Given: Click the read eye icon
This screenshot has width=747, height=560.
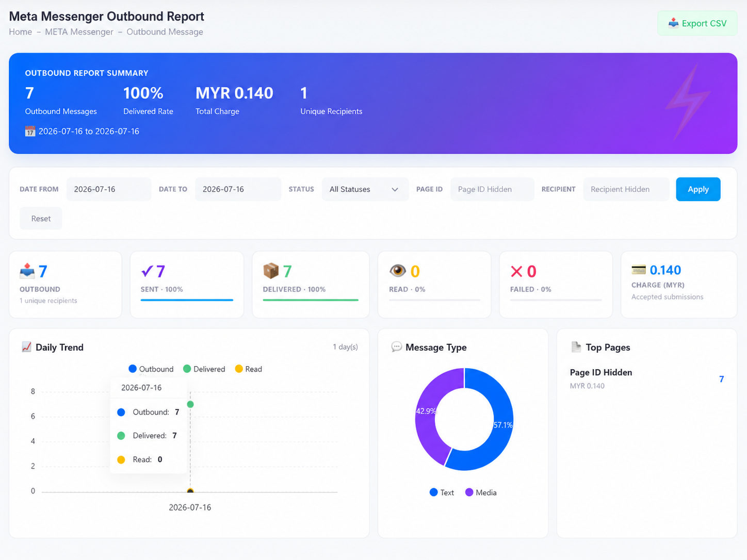Looking at the screenshot, I should (398, 271).
